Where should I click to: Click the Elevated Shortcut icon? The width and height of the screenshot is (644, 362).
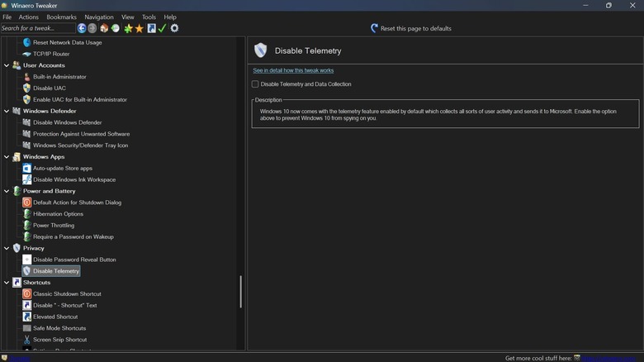tap(26, 317)
